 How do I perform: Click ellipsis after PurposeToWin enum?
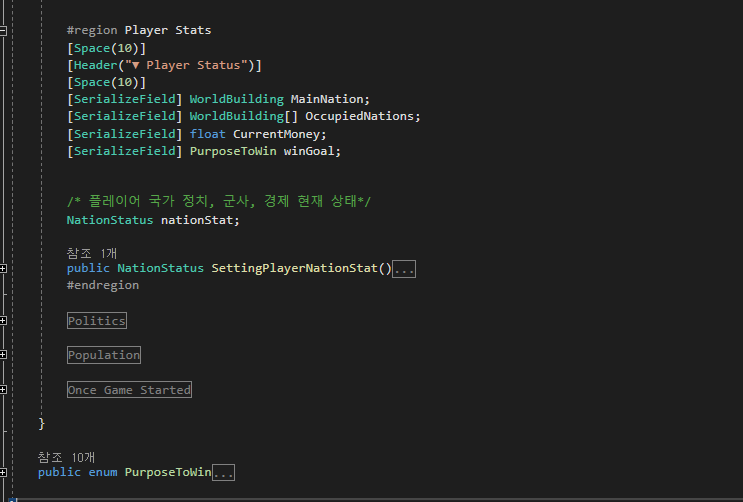click(x=223, y=473)
